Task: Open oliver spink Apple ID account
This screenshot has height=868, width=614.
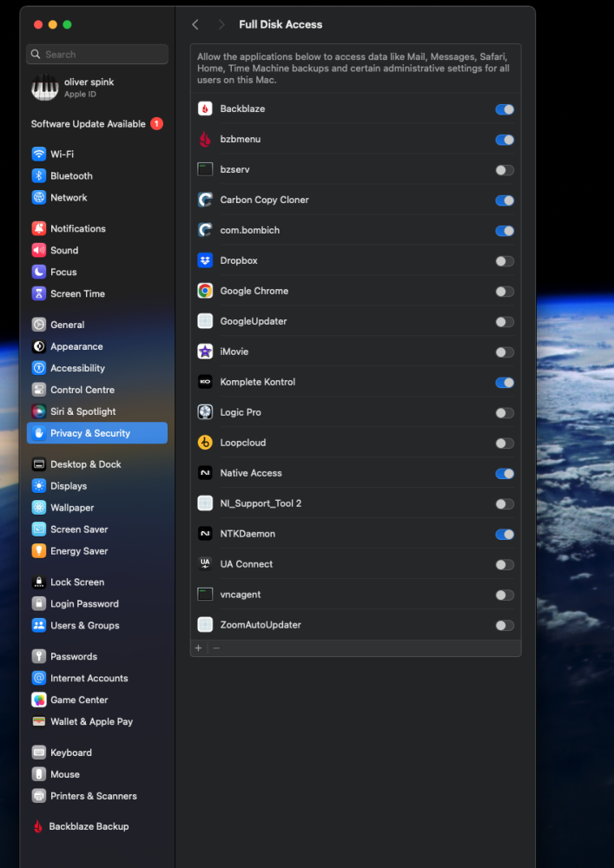Action: tap(97, 88)
